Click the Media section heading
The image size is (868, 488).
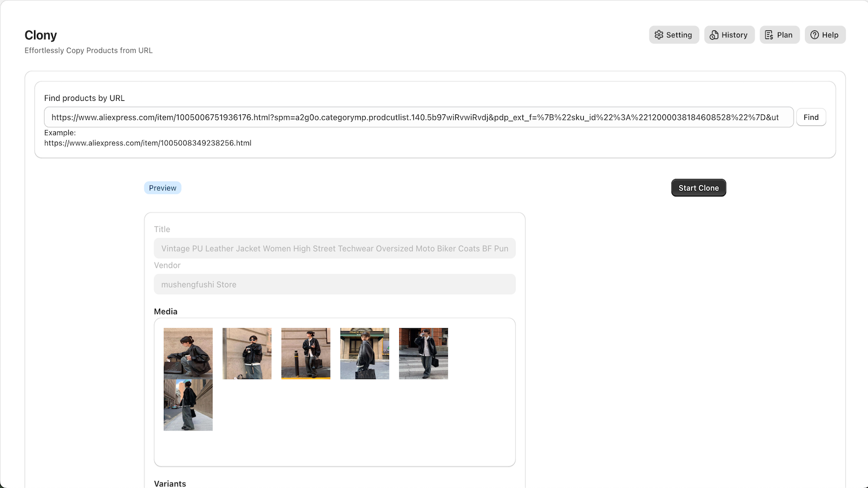(165, 311)
